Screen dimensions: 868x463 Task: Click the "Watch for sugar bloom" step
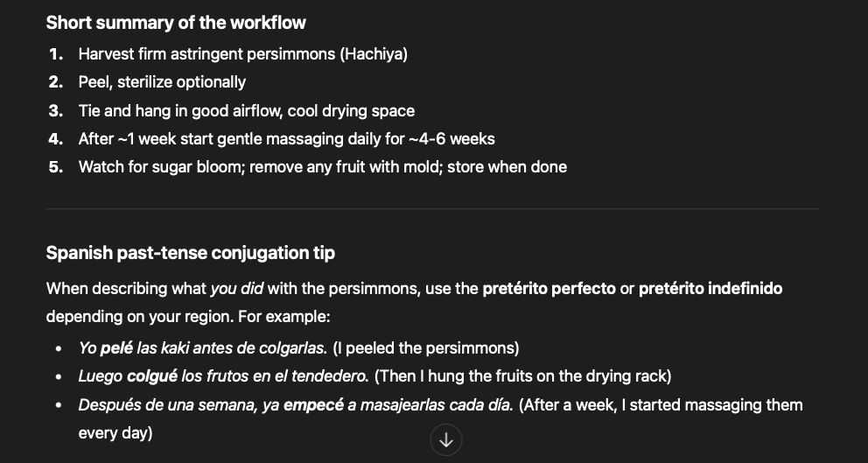[x=322, y=166]
